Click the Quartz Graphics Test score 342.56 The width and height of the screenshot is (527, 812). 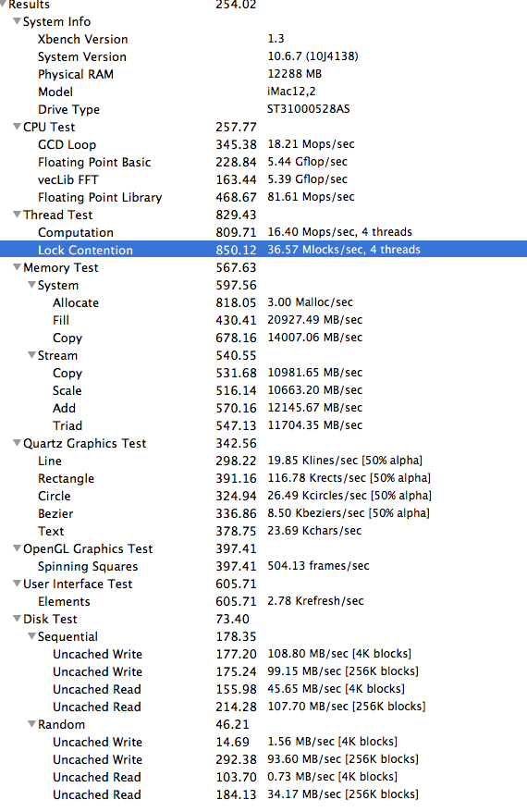tap(236, 443)
